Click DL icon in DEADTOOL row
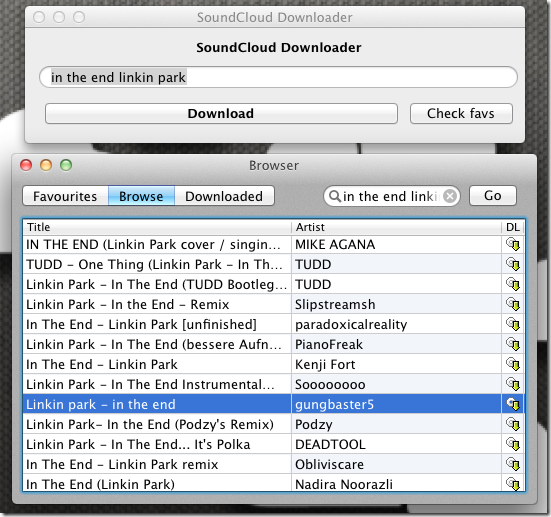The width and height of the screenshot is (551, 517). tap(513, 445)
